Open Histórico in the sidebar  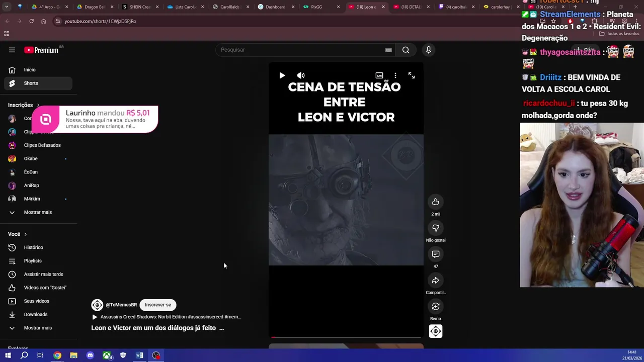(x=38, y=247)
